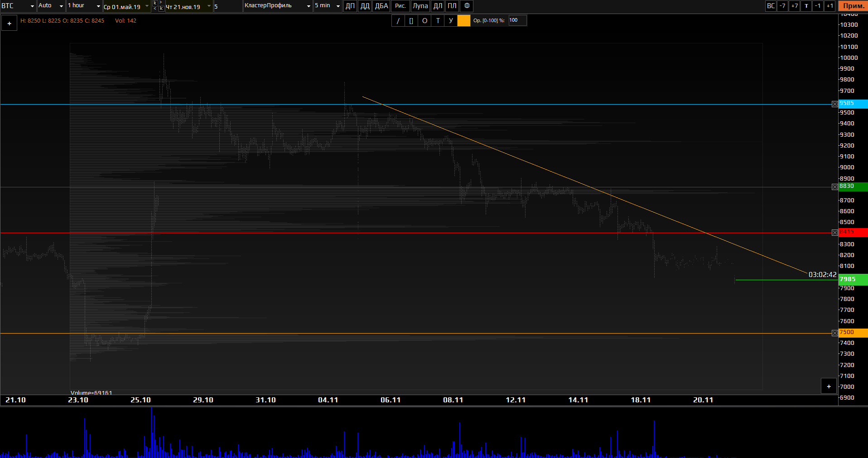Toggle the ДД mode button
Screen dimensions: 868x458
pyautogui.click(x=365, y=6)
